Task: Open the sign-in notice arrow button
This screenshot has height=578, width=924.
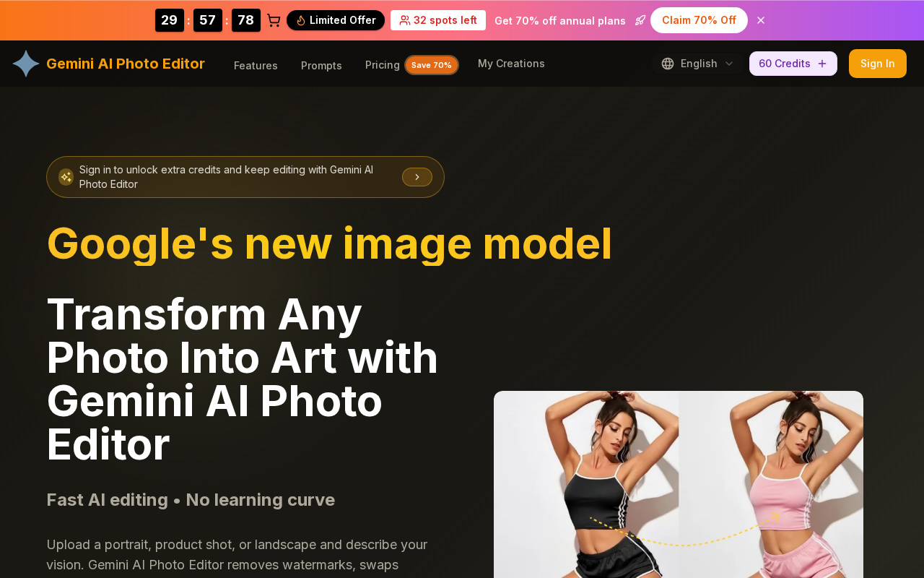Action: coord(417,177)
